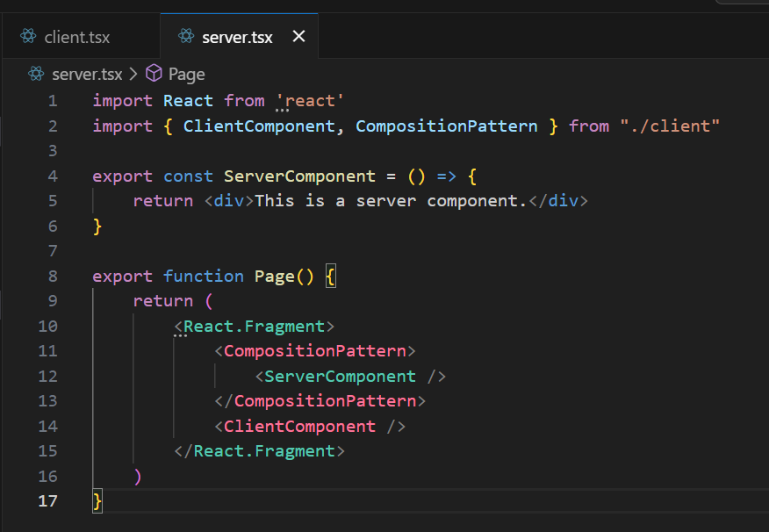Click the closing parenthesis on line 16
Image resolution: width=769 pixels, height=532 pixels.
pyautogui.click(x=138, y=477)
